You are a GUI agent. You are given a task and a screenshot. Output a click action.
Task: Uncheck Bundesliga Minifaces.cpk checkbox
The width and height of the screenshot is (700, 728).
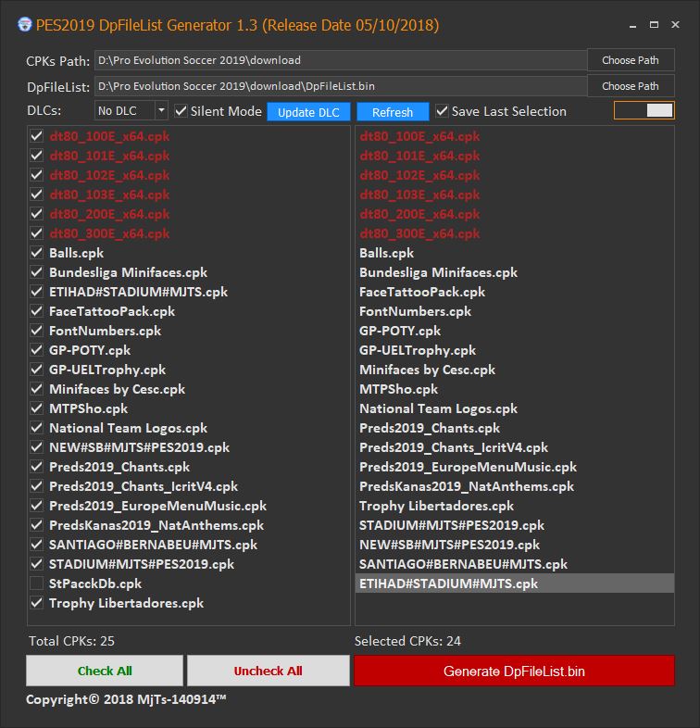point(37,272)
